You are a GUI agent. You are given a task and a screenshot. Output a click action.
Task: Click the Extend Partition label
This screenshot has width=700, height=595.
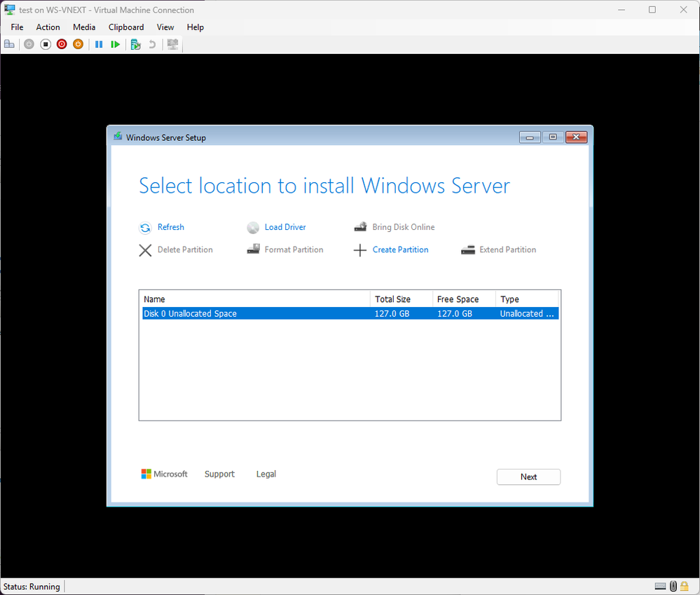tap(507, 249)
